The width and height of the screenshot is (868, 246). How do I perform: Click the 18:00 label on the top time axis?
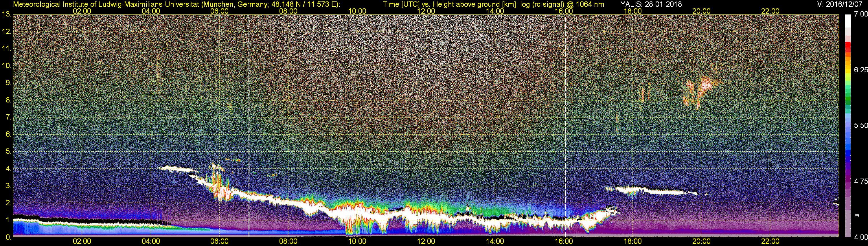point(632,11)
